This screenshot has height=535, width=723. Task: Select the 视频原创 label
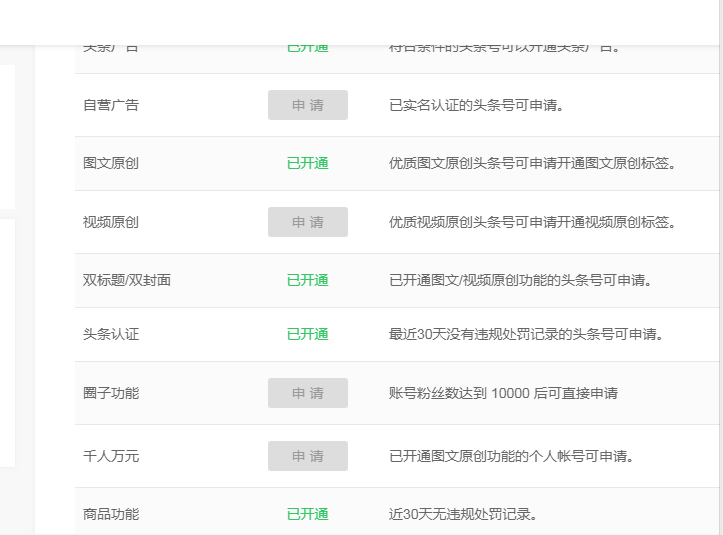111,222
